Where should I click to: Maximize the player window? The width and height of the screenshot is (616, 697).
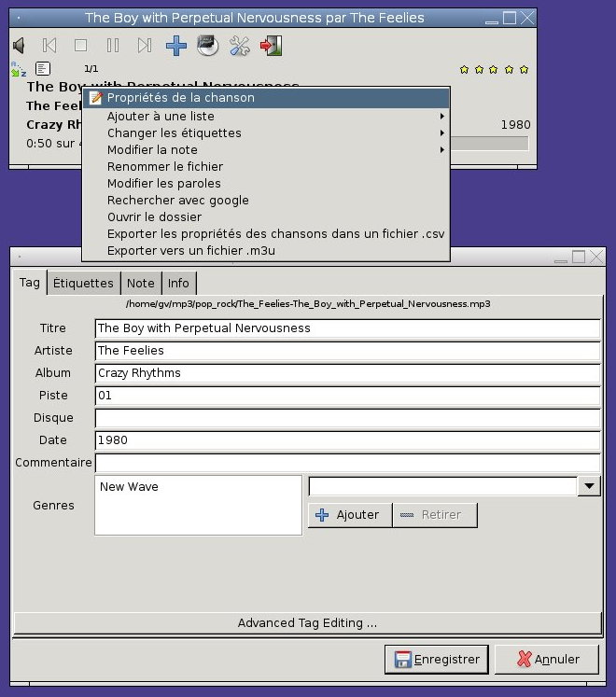click(510, 19)
